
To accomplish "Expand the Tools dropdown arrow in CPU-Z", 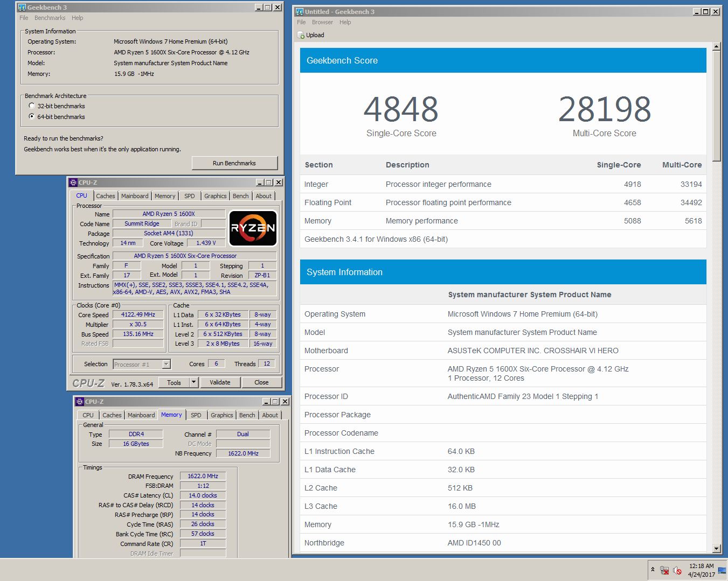I will point(194,382).
